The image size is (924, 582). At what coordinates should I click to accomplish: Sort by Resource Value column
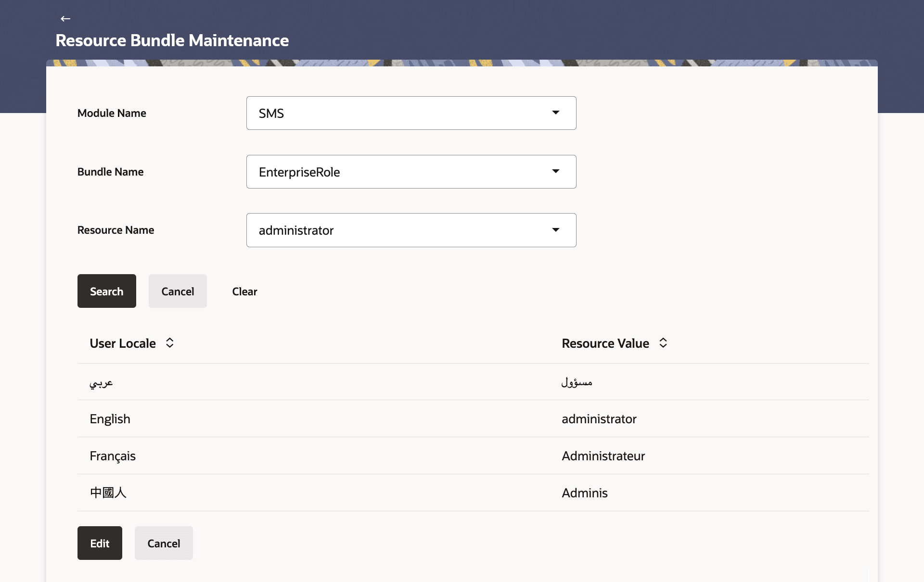point(663,343)
